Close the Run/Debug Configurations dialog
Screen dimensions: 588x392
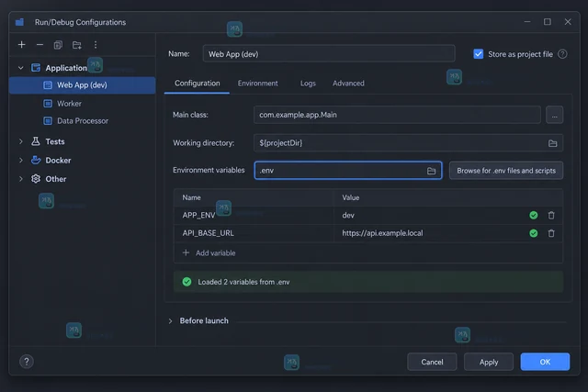[x=568, y=22]
